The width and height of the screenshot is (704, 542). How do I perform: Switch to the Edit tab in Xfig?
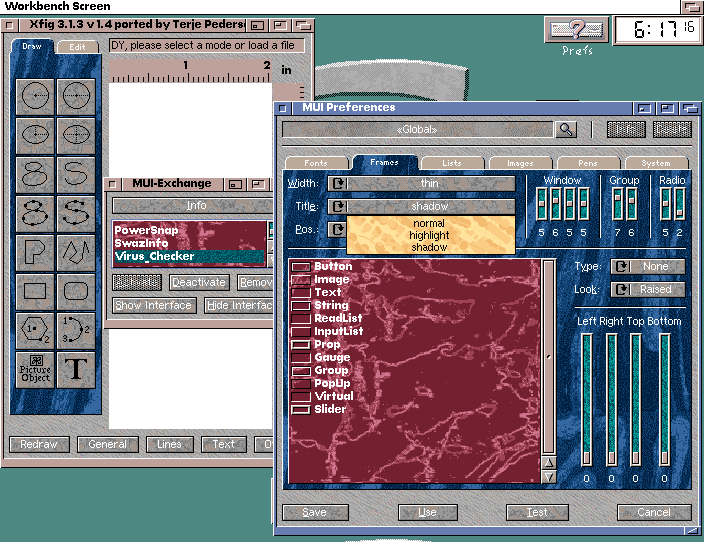click(76, 46)
